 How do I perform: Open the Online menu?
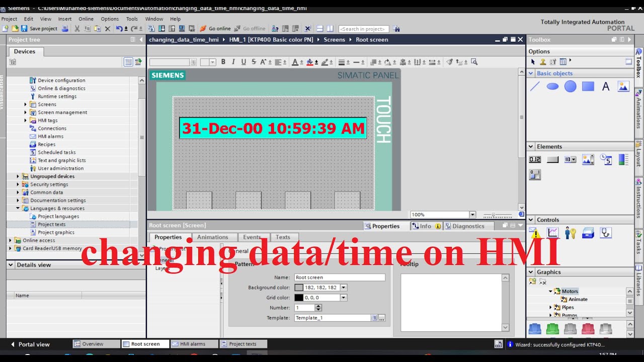click(x=86, y=19)
